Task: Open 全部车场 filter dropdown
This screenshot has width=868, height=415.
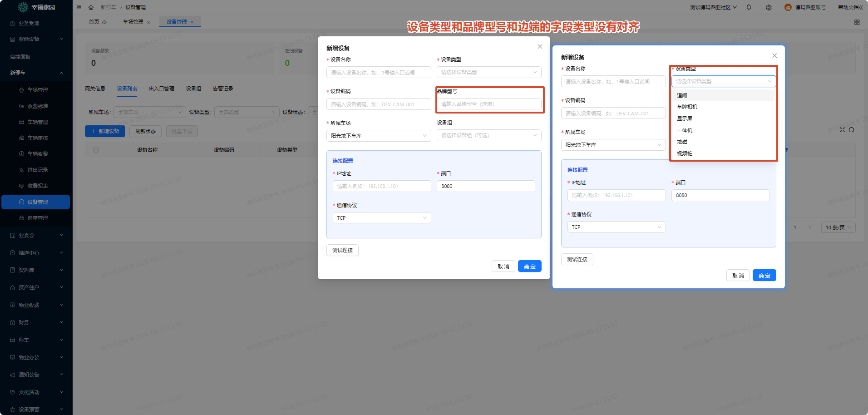Action: click(150, 112)
